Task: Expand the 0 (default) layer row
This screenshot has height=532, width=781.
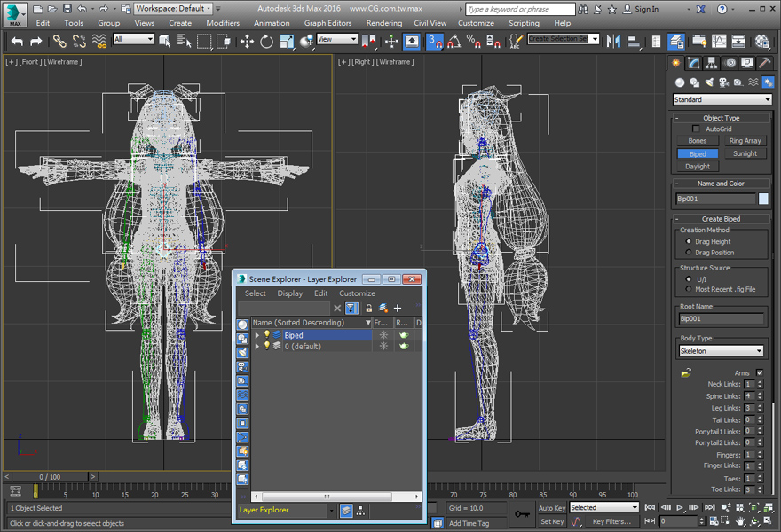Action: [x=257, y=347]
